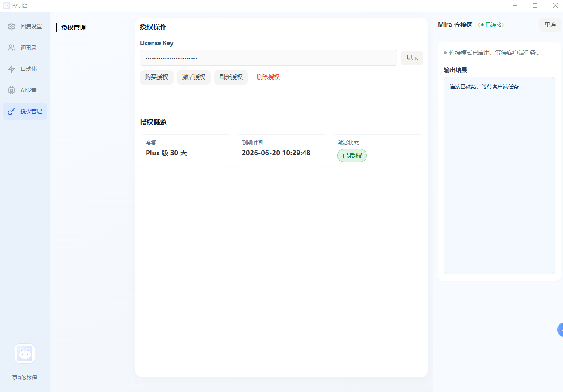Click the 控制台 window title

tap(20, 6)
